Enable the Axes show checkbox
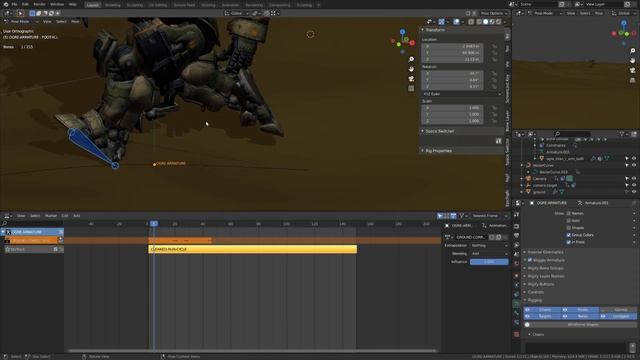This screenshot has height=360, width=640. (x=569, y=220)
